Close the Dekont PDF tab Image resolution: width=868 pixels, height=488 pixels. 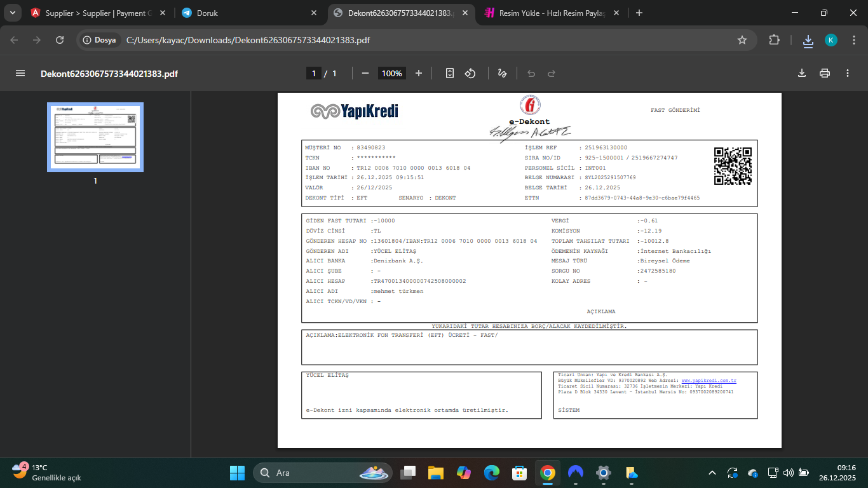tap(465, 13)
